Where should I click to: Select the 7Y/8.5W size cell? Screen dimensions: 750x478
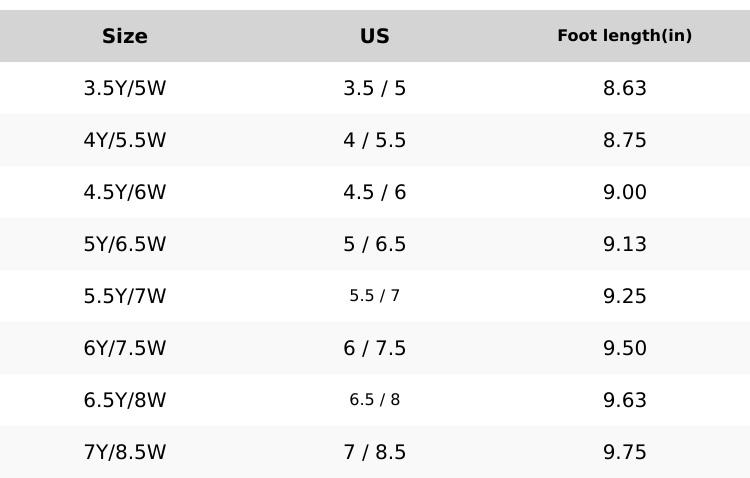125,452
